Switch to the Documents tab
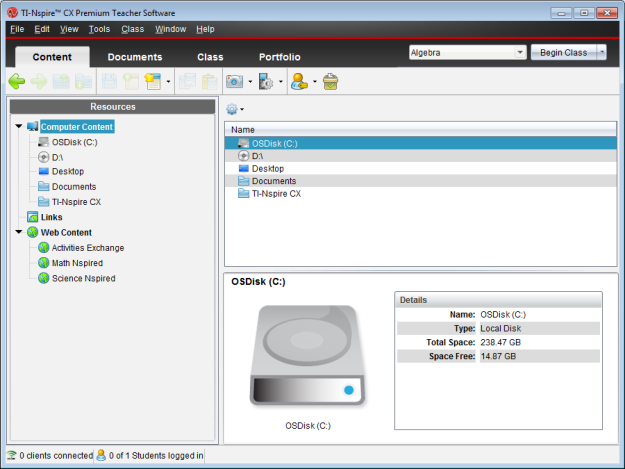Image resolution: width=625 pixels, height=469 pixels. click(134, 57)
